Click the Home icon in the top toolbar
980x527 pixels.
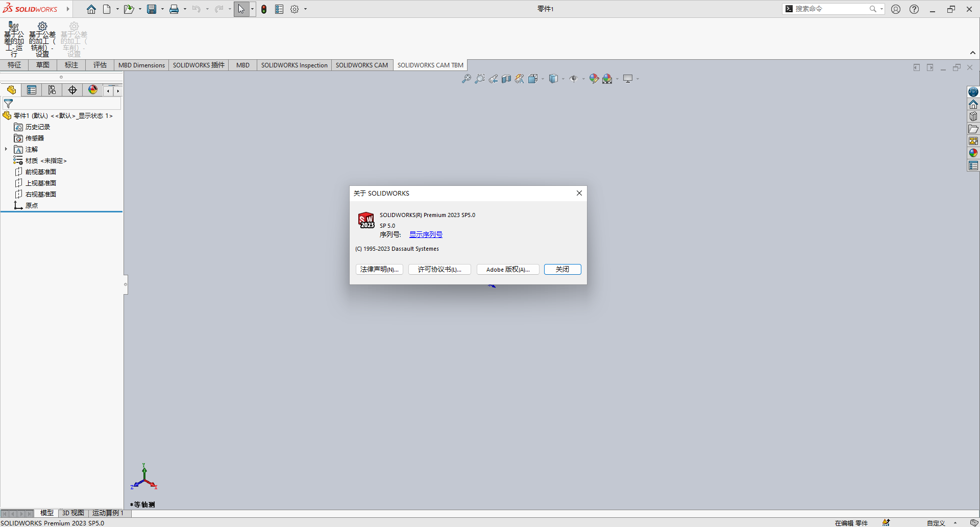coord(91,9)
